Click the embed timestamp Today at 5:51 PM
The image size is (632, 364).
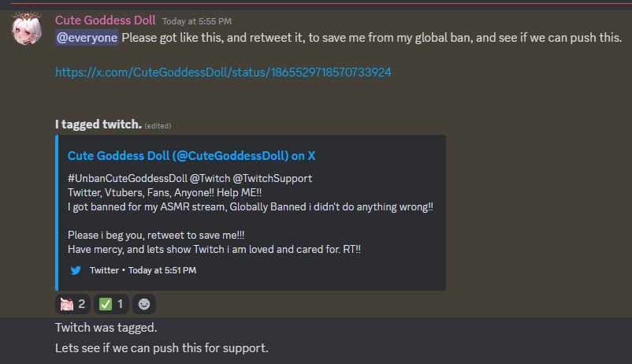162,270
